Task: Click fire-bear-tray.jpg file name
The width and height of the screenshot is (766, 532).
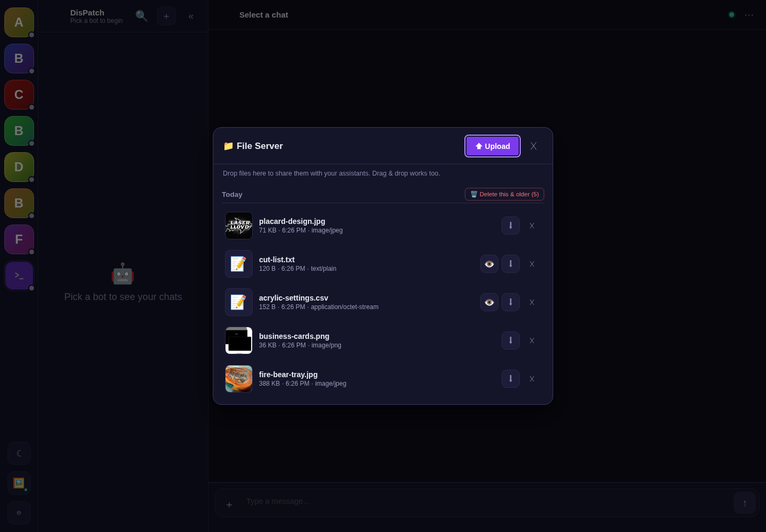Action: coord(288,375)
